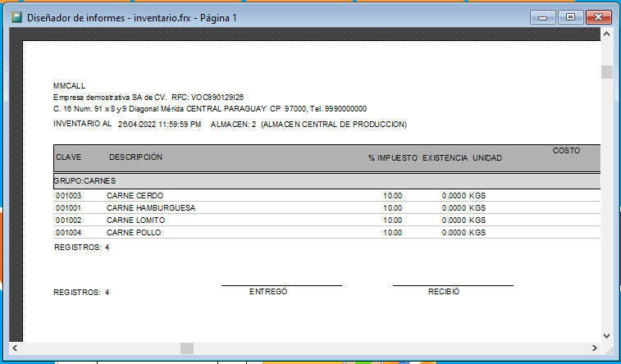This screenshot has width=621, height=364.
Task: Click the vertical scrollbar down arrow
Action: tap(607, 335)
